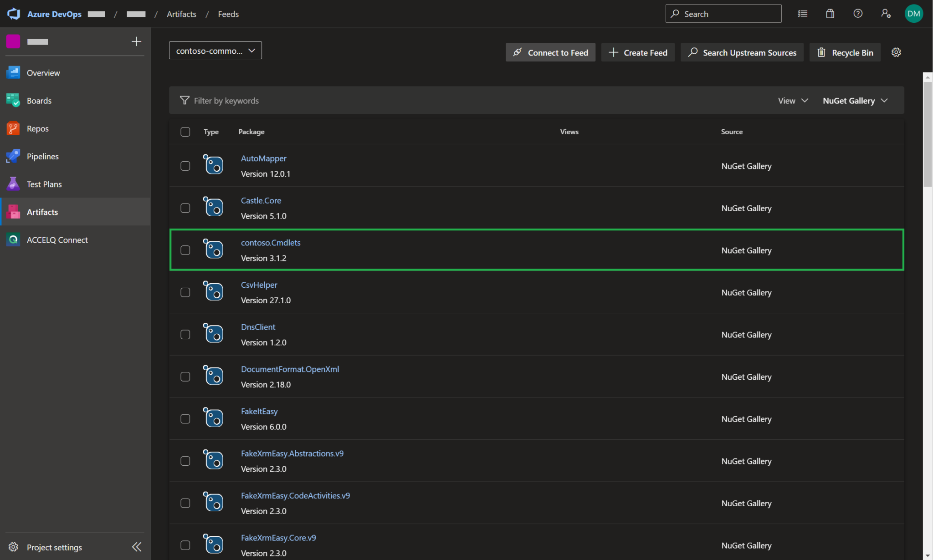Select the contoso.Cmdlets row checkbox
933x560 pixels.
pyautogui.click(x=185, y=250)
